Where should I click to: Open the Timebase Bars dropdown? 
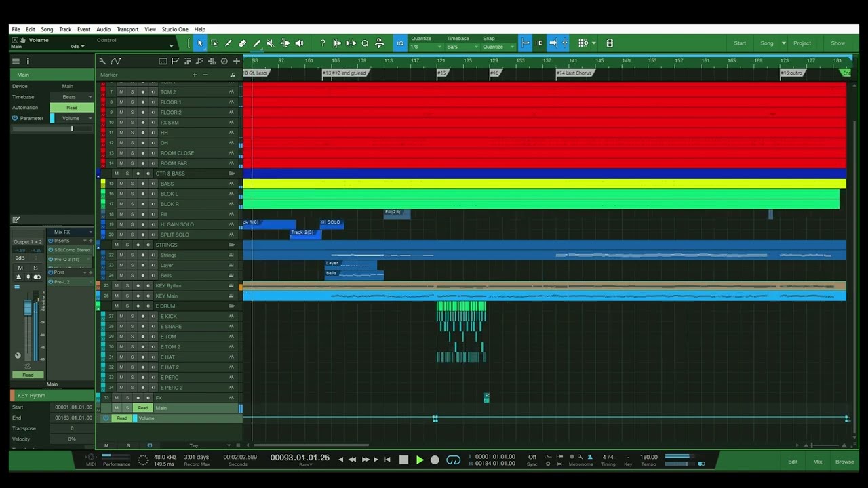[462, 47]
